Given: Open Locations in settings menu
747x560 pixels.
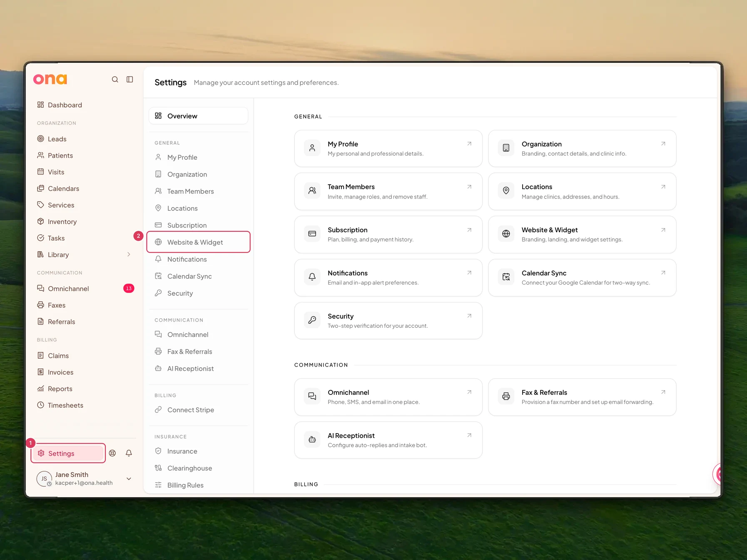Looking at the screenshot, I should tap(198, 208).
